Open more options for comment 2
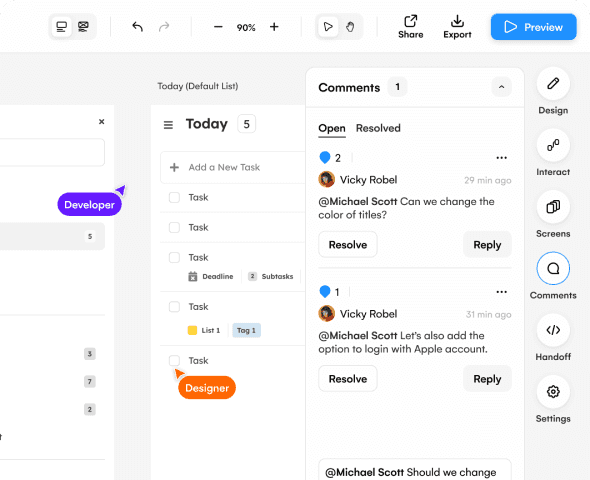Image resolution: width=590 pixels, height=480 pixels. pyautogui.click(x=502, y=158)
